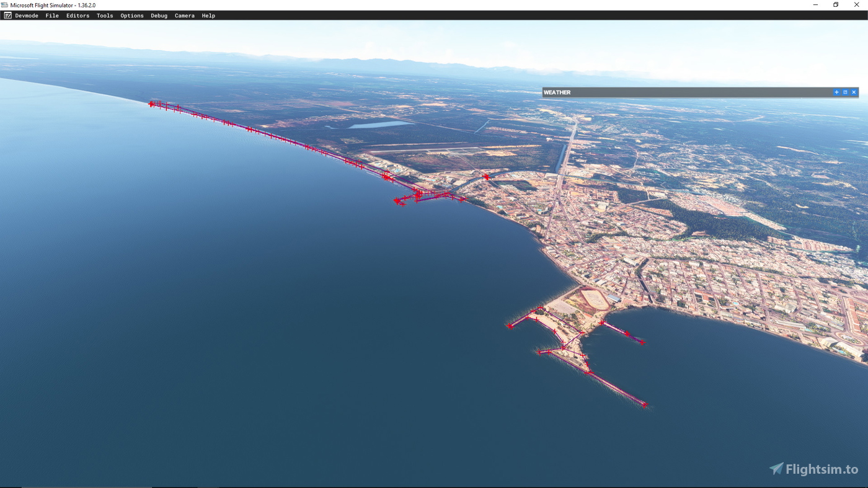Open the Tools menu

coord(104,15)
